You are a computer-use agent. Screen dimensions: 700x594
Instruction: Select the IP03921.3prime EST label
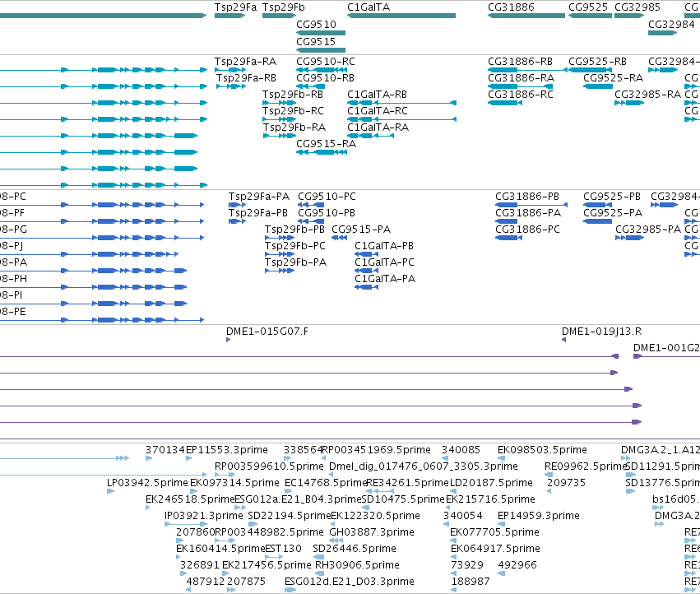coord(204,517)
